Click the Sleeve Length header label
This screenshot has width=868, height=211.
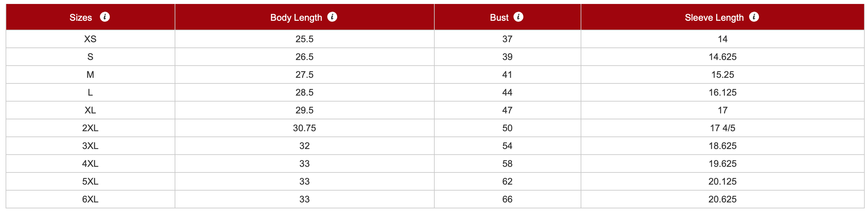pyautogui.click(x=714, y=17)
